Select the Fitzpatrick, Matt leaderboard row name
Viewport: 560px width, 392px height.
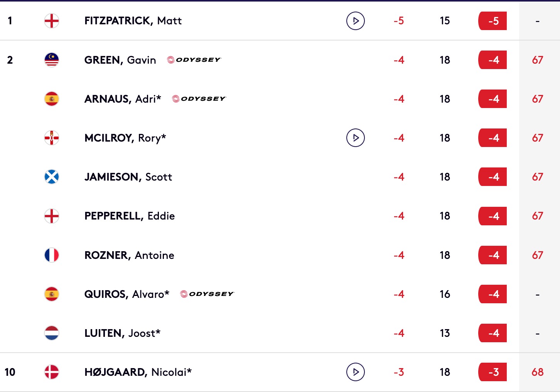click(133, 21)
